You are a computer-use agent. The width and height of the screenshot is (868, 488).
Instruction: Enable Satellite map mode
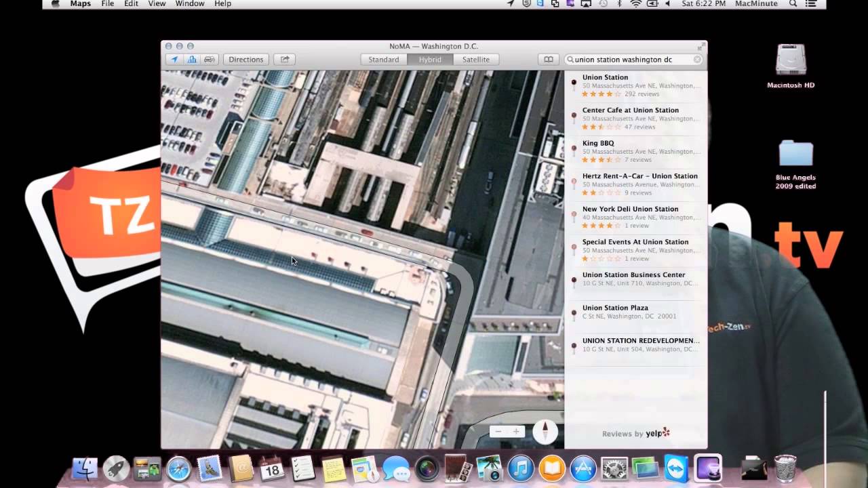[x=475, y=59]
